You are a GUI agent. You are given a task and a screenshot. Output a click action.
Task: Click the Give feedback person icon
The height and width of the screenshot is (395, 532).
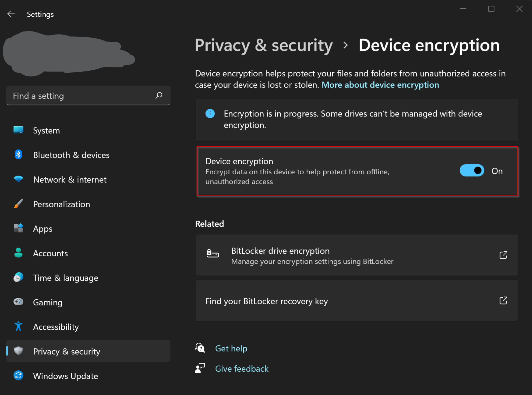click(x=200, y=368)
